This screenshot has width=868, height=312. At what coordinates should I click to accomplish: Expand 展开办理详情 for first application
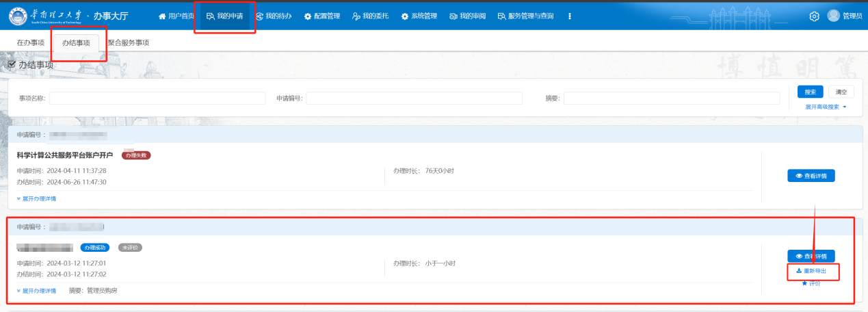(37, 198)
